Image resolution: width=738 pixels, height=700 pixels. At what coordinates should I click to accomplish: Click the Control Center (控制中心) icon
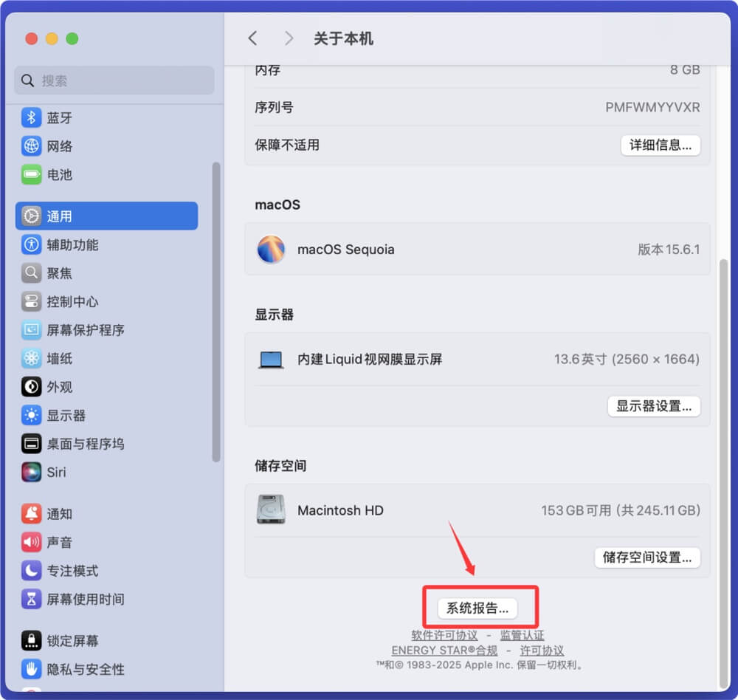point(31,301)
